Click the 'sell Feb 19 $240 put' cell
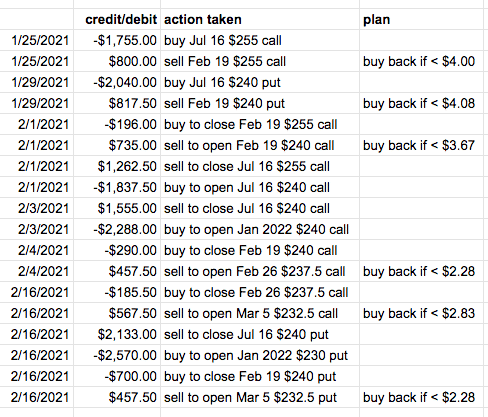The image size is (488, 417). (x=260, y=103)
